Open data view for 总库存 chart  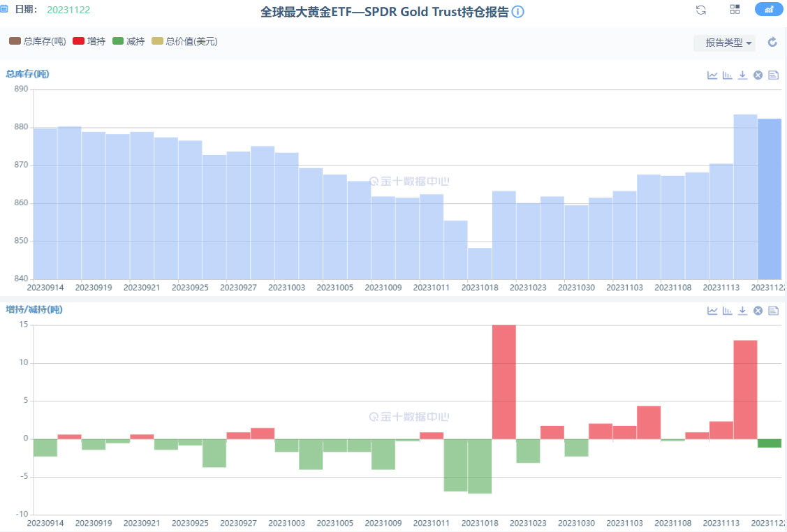tap(774, 75)
